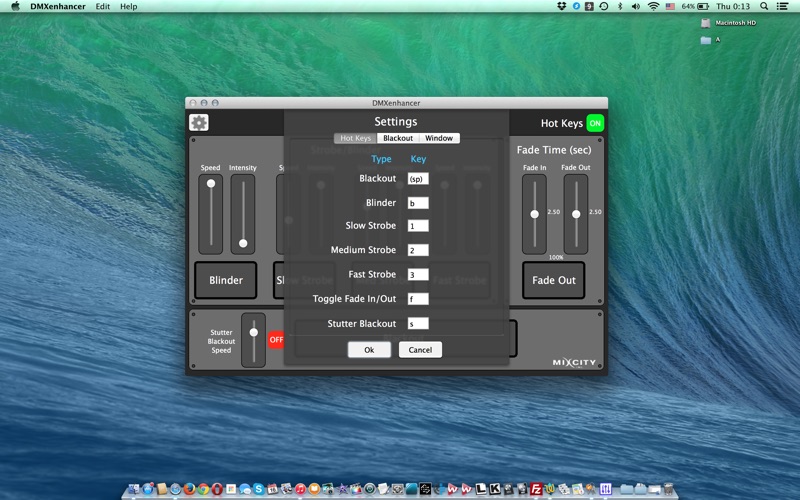Image resolution: width=800 pixels, height=500 pixels.
Task: Toggle the Hot Keys ON switch
Action: [595, 123]
